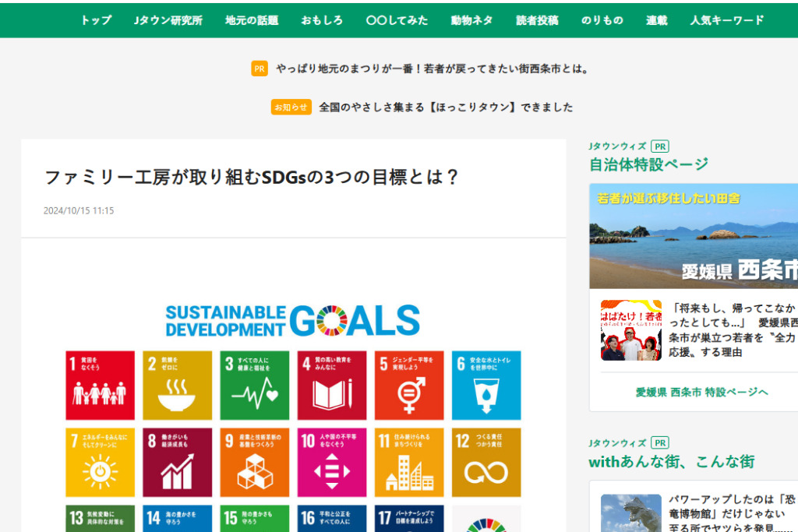798x532 pixels.
Task: Select SDG goal 7 clean energy tile
Action: point(101,463)
